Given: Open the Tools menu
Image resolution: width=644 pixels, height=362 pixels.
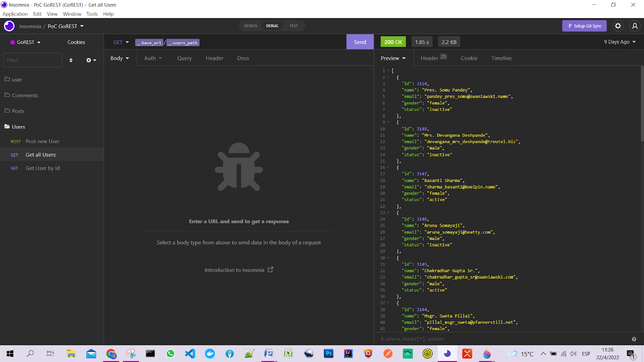Looking at the screenshot, I should tap(92, 14).
